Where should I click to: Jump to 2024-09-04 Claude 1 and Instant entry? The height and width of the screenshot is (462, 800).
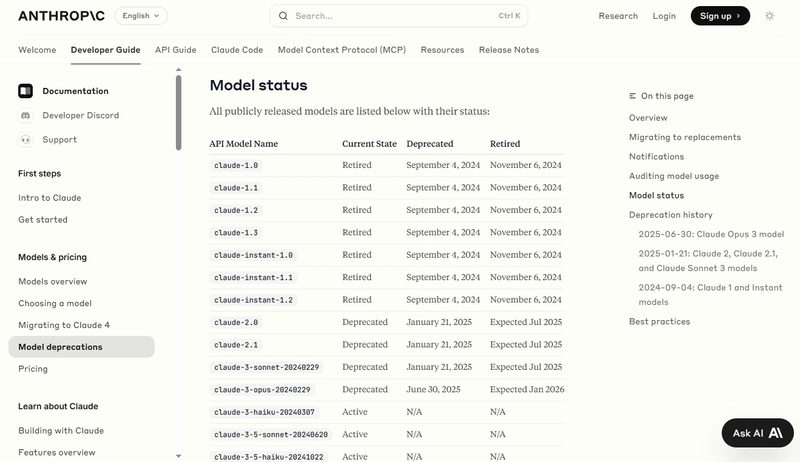tap(710, 295)
